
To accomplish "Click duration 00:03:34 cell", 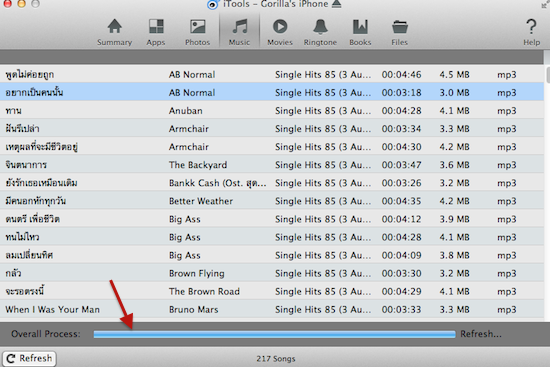I will click(401, 129).
